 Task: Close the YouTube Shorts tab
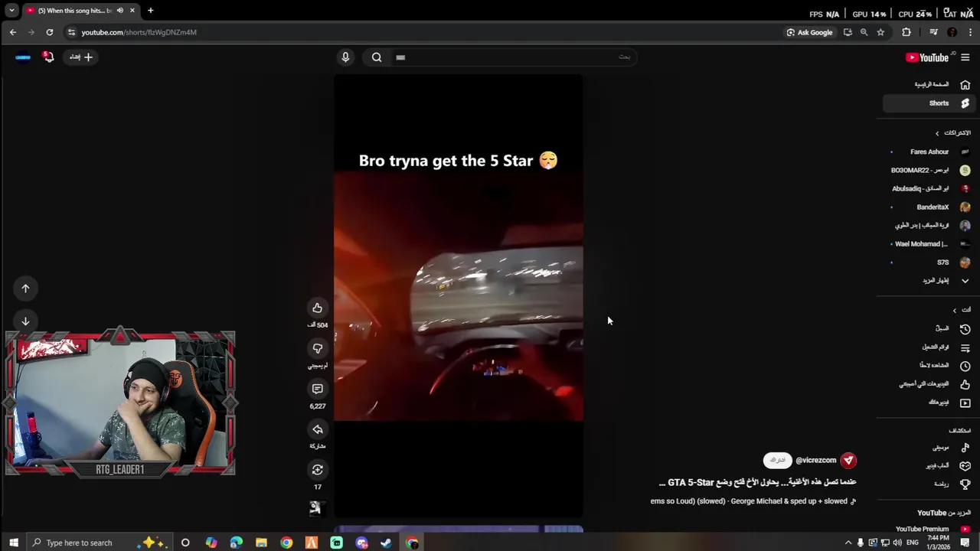[132, 11]
